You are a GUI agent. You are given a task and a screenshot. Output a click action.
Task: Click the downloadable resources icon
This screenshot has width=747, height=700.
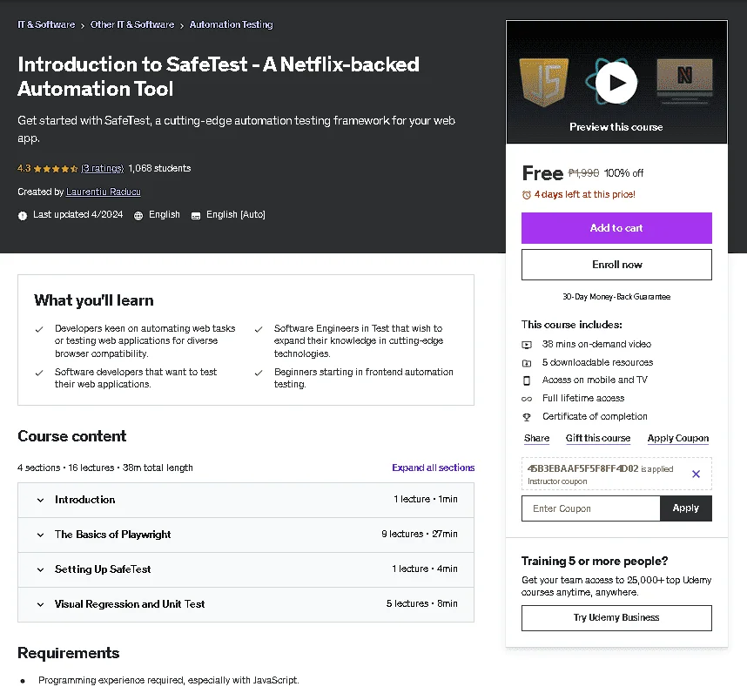(x=527, y=363)
